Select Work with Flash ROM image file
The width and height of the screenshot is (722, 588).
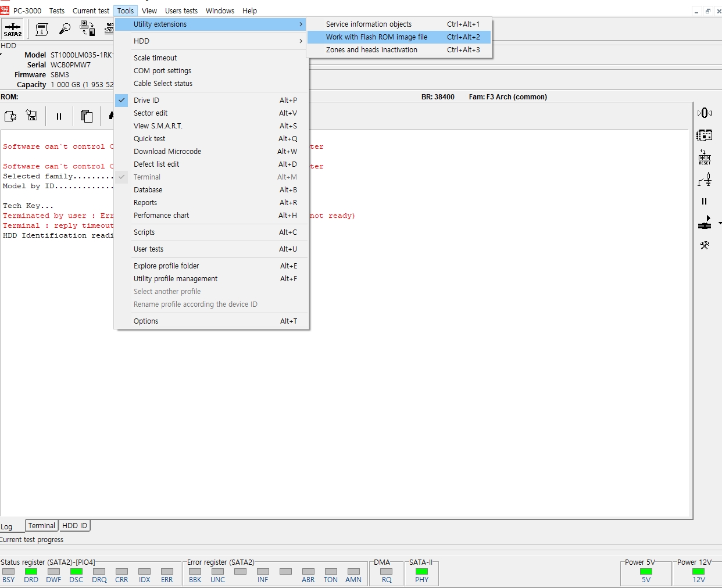(399, 37)
